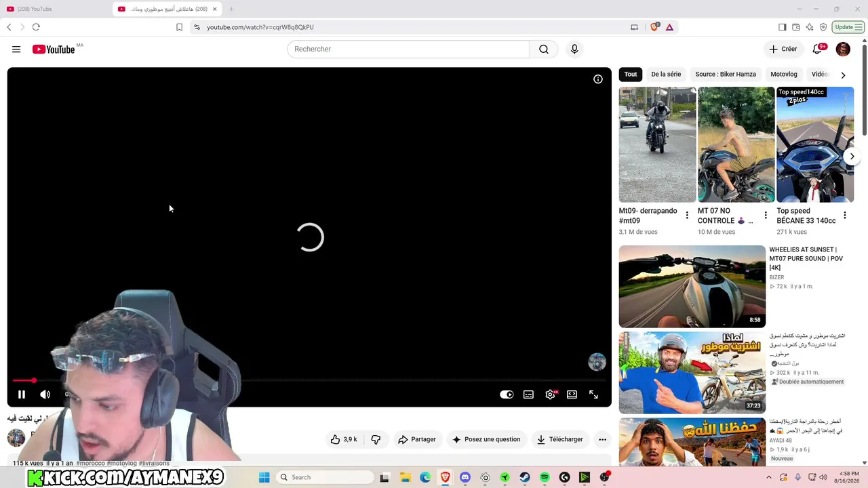The height and width of the screenshot is (488, 868).
Task: Open YouTube notifications bell
Action: pyautogui.click(x=818, y=49)
